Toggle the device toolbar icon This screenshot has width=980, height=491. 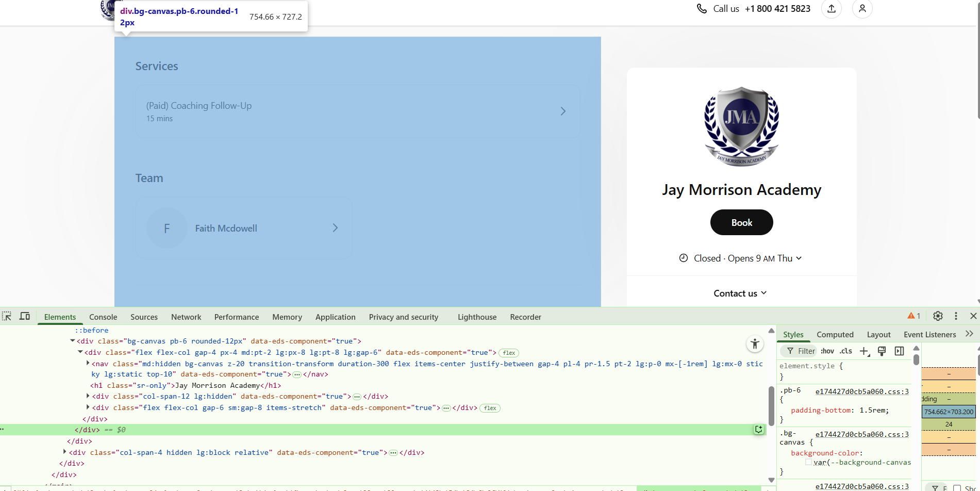pos(25,316)
